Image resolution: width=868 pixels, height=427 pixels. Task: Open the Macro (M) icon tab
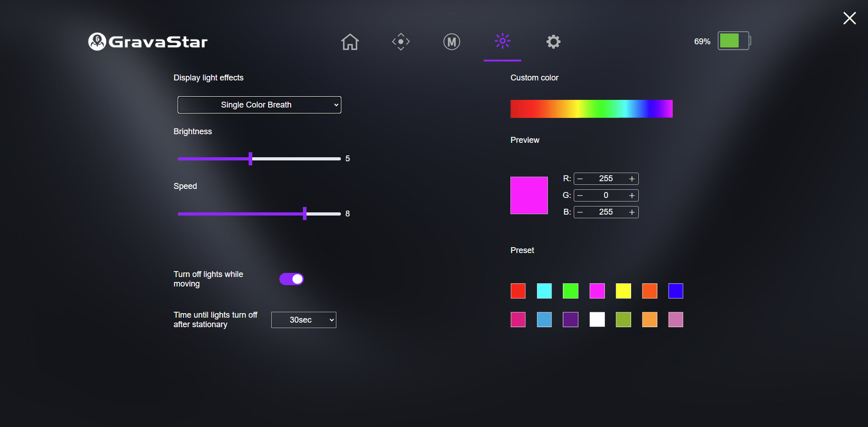pos(451,42)
